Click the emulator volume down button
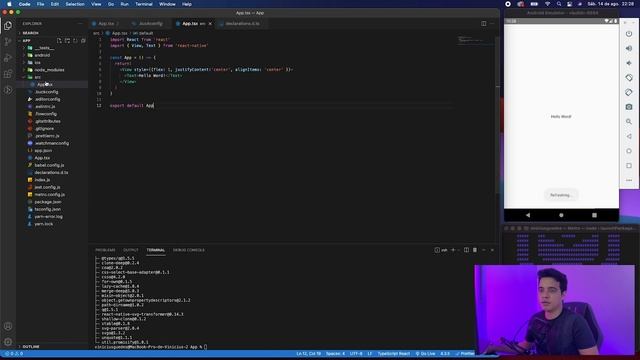Viewport: 640px width, 360px height. point(629,63)
